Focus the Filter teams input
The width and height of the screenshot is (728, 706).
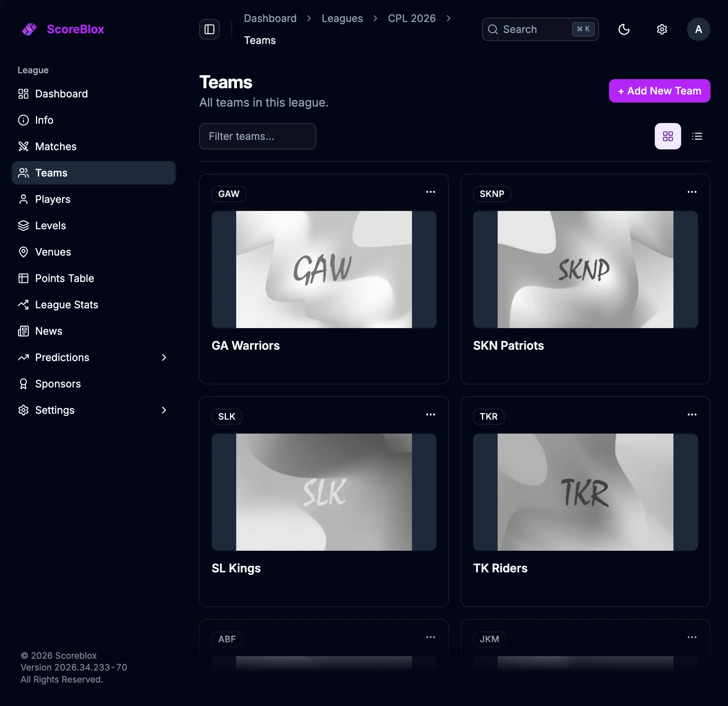(x=257, y=136)
